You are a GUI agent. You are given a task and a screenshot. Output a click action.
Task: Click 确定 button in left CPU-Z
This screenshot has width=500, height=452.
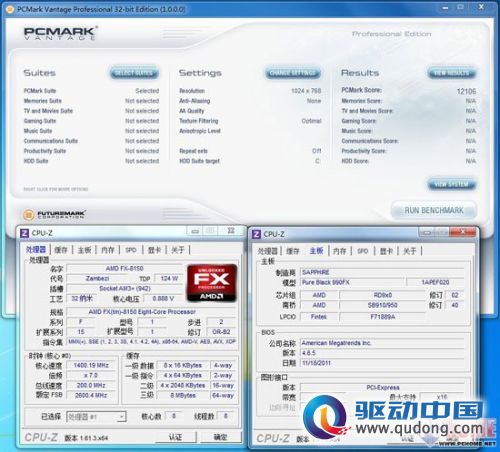pyautogui.click(x=220, y=437)
